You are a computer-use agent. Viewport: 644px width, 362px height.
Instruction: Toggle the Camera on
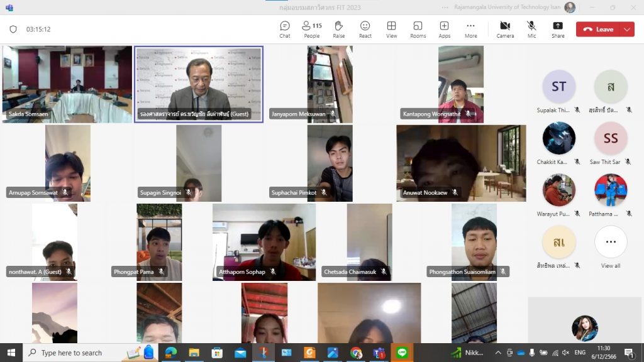pos(505,29)
